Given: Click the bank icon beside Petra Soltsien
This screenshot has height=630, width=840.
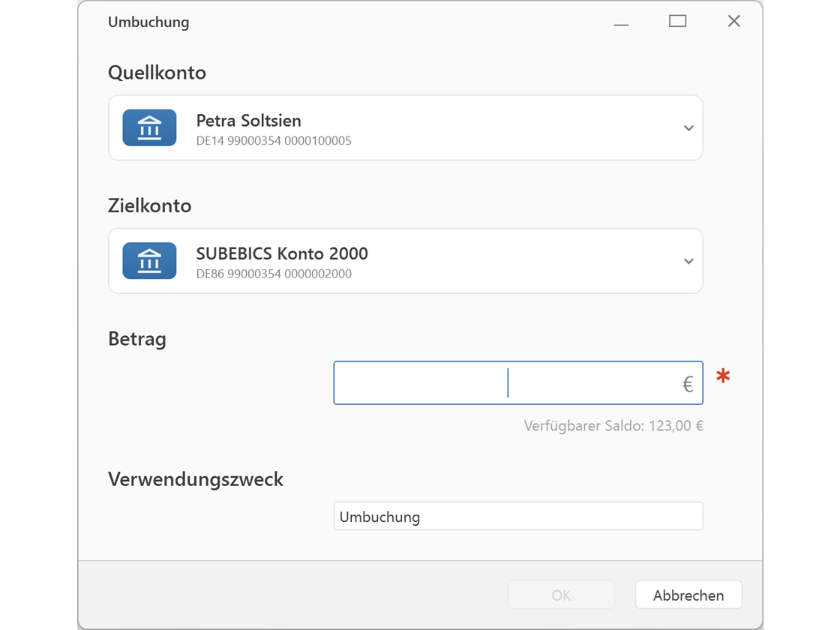Looking at the screenshot, I should point(149,127).
